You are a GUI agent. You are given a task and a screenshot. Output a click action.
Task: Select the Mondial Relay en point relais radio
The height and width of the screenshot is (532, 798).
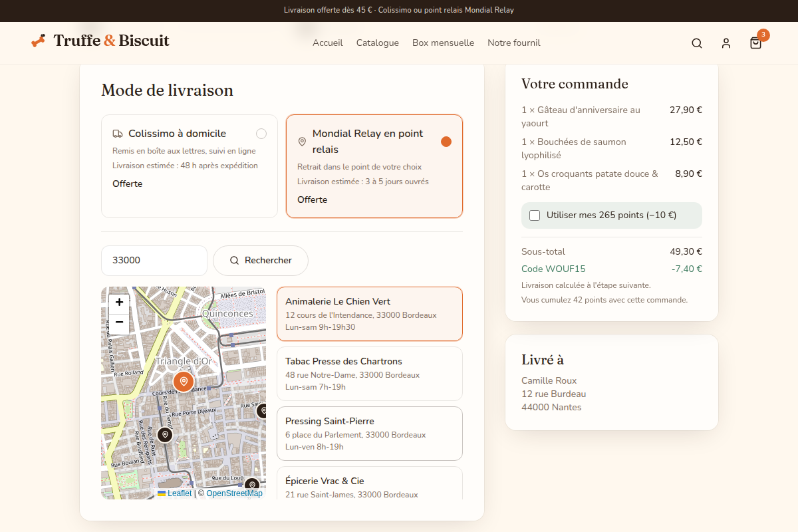pyautogui.click(x=446, y=142)
